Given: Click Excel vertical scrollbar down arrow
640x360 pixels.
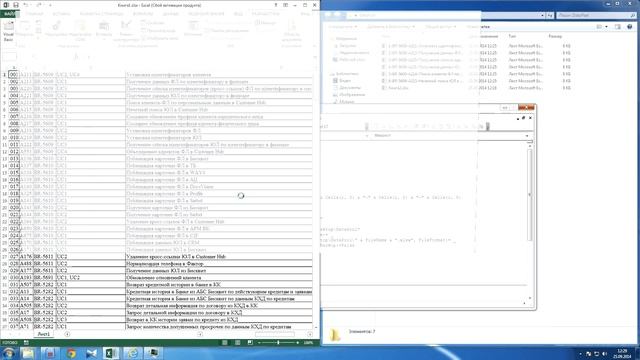Looking at the screenshot, I should click(316, 327).
